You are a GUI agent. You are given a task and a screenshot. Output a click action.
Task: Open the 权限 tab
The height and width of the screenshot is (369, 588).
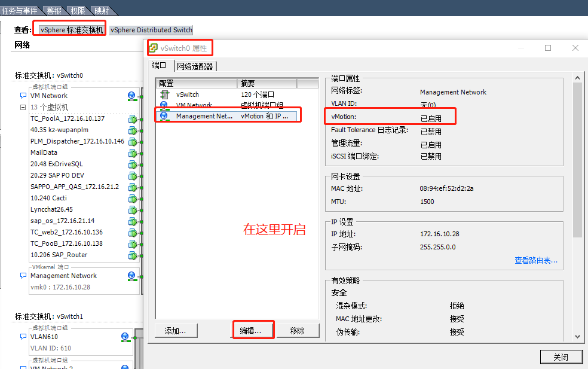(x=78, y=11)
